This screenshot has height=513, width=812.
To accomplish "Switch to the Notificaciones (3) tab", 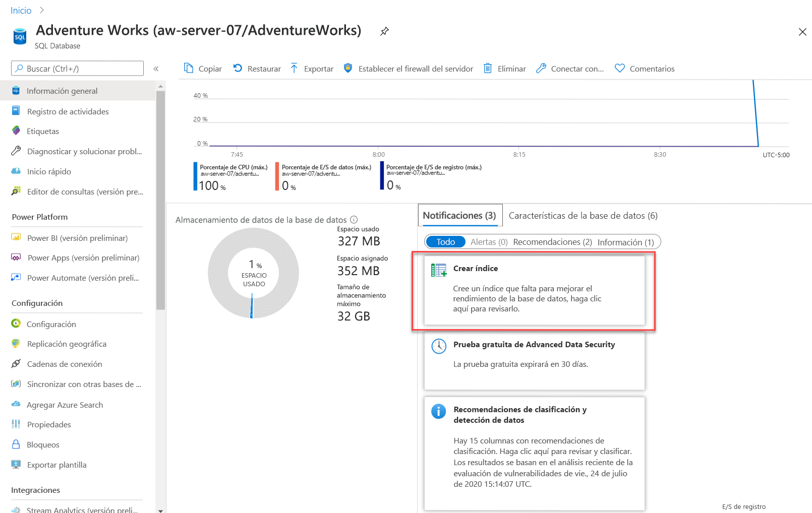I will point(459,215).
